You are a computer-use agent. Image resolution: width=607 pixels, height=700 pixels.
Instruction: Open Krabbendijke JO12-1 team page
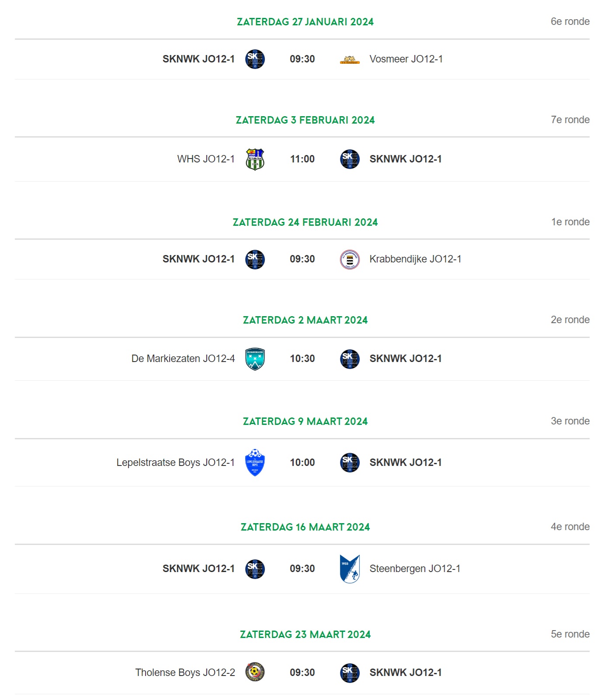click(x=415, y=259)
